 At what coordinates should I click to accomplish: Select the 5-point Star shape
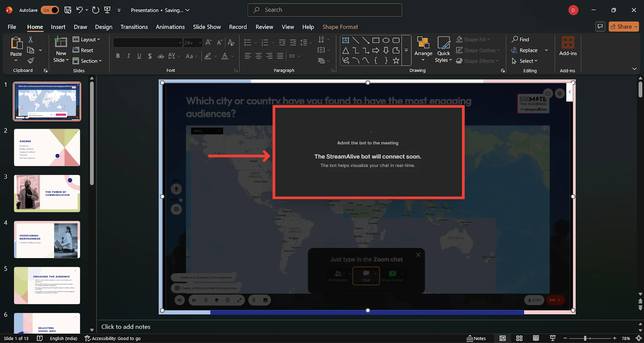click(396, 60)
